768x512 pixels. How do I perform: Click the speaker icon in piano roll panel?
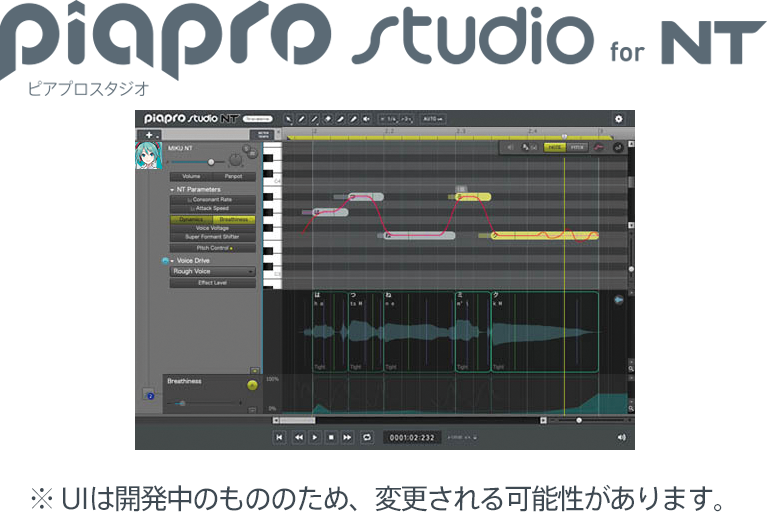[x=510, y=147]
